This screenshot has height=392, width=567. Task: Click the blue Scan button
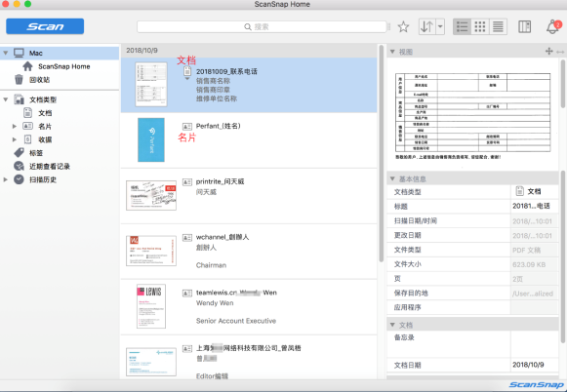(x=45, y=26)
